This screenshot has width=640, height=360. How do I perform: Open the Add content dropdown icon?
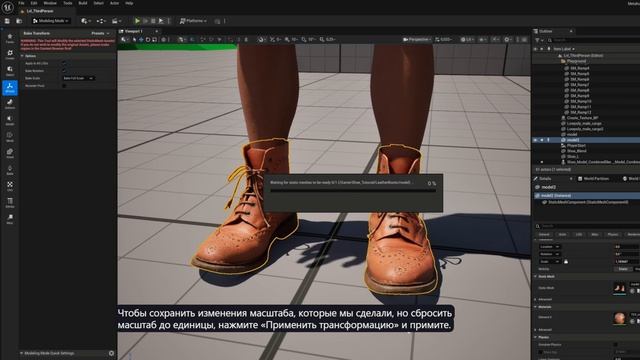[85, 21]
